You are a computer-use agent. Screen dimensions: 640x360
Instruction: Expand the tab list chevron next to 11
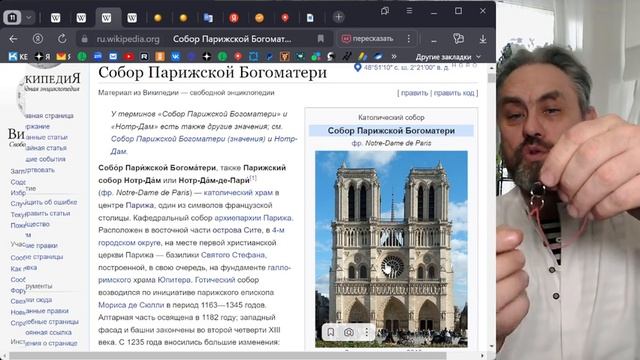(x=29, y=18)
